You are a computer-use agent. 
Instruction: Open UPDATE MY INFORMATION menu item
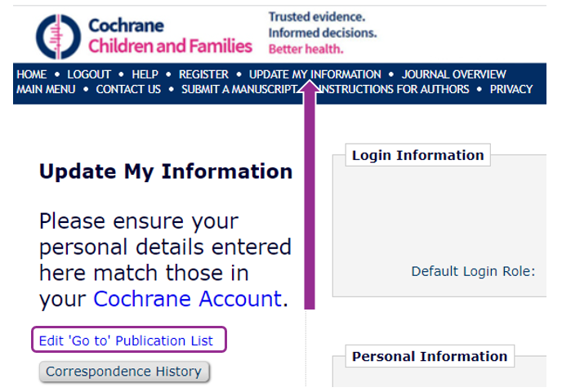click(314, 74)
